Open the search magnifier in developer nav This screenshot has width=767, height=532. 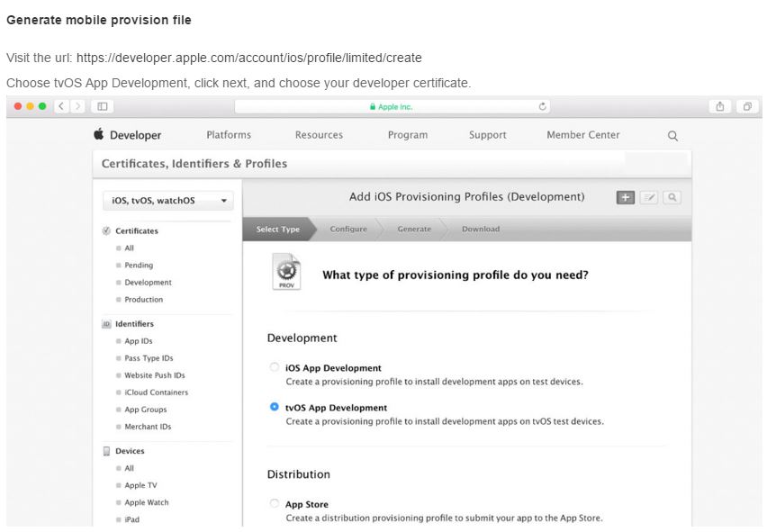click(672, 135)
